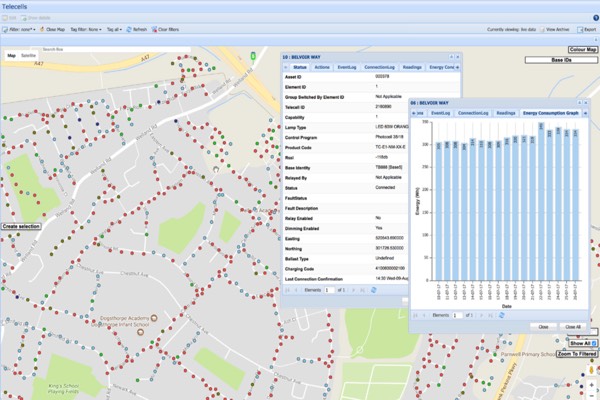Click the Dogsthorpe Infant School map marker

(x=140, y=332)
